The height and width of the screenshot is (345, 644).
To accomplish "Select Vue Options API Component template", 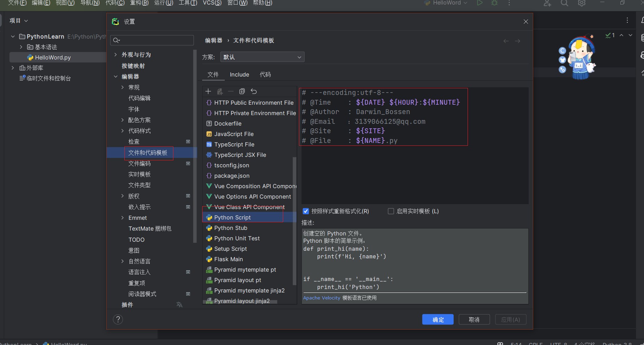I will point(249,196).
